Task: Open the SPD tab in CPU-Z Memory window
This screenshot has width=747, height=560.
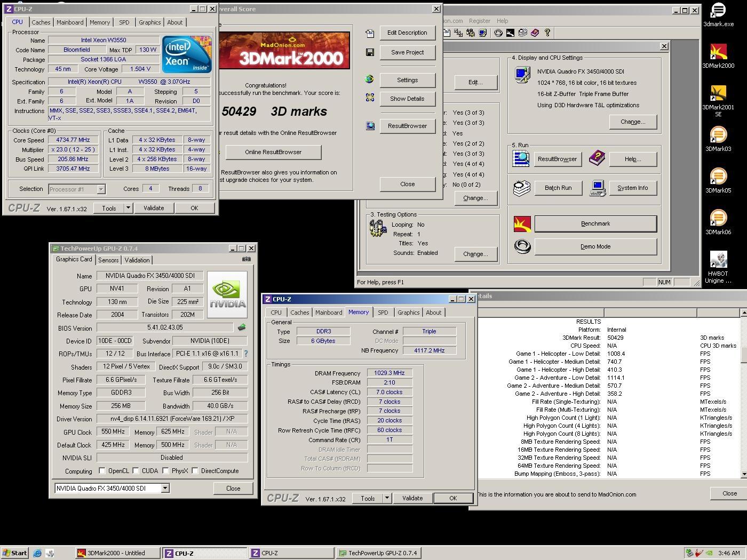Action: click(x=383, y=313)
